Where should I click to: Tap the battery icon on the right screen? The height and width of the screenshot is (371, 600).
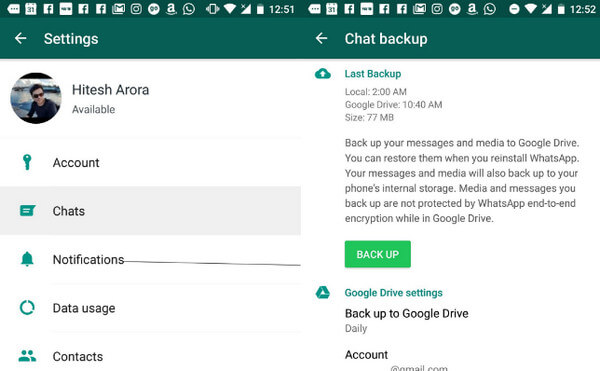tap(561, 9)
